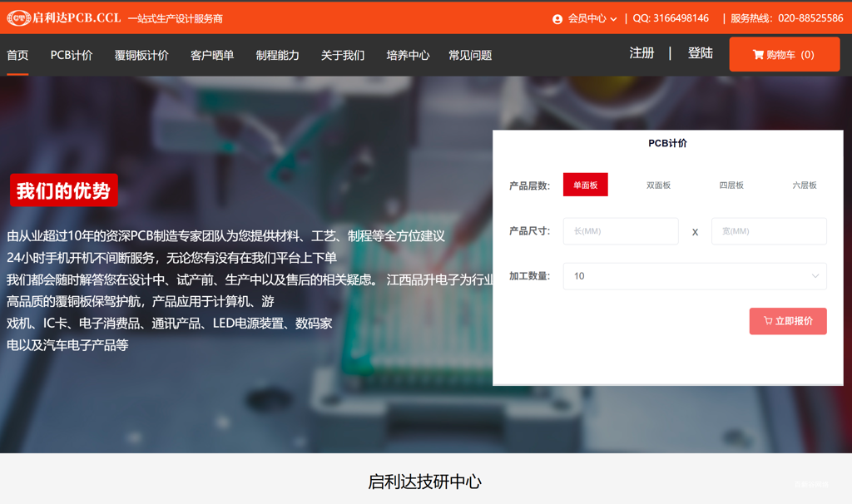Viewport: 852px width, 504px height.
Task: Open 培养中心 in the navigation
Action: pos(408,55)
